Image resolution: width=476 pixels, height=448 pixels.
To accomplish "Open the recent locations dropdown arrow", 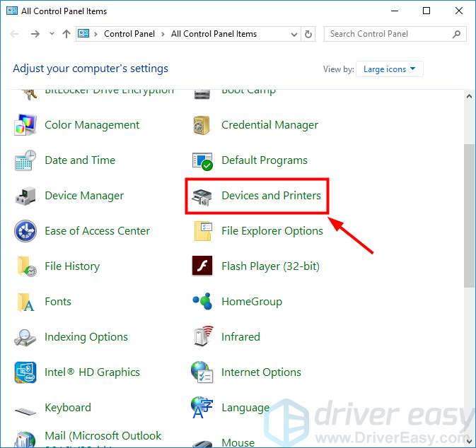I will [x=52, y=34].
